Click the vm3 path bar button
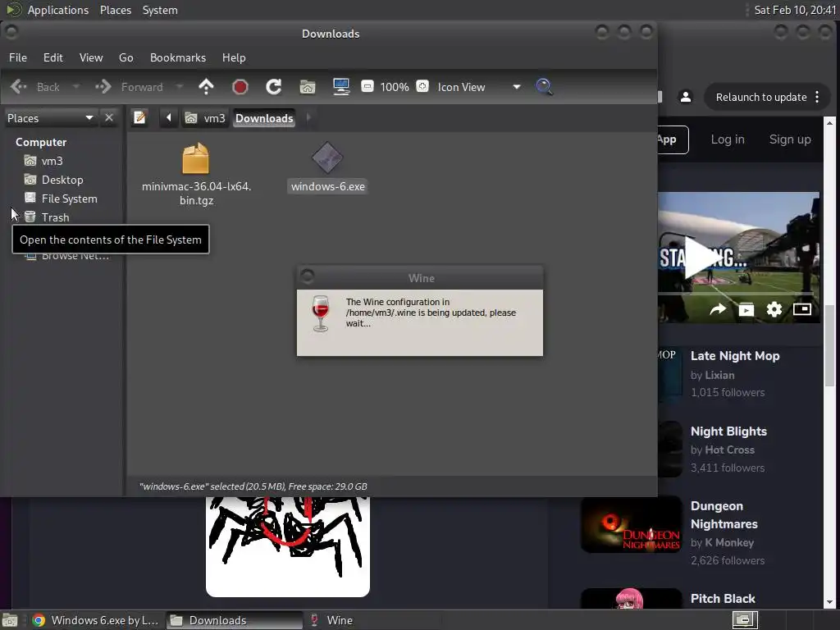 [205, 118]
